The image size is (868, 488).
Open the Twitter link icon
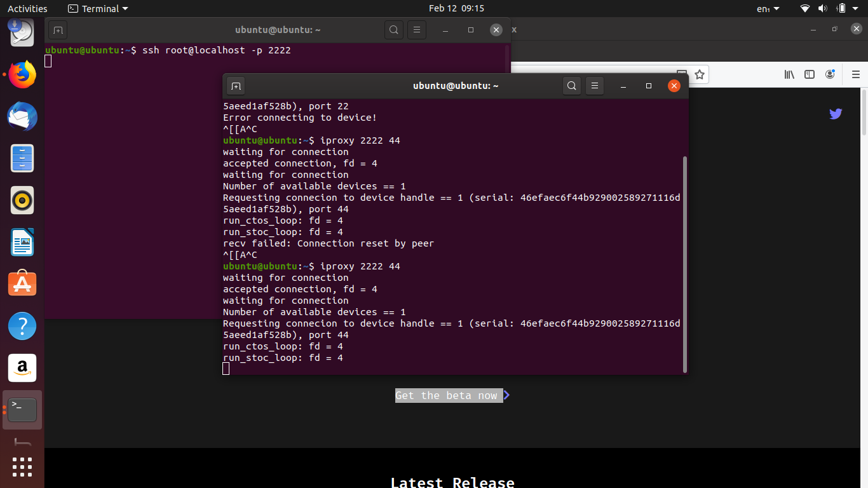pos(836,114)
